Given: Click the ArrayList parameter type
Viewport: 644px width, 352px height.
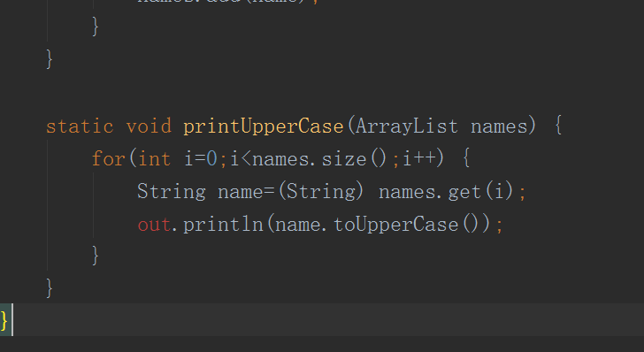Looking at the screenshot, I should [x=407, y=126].
